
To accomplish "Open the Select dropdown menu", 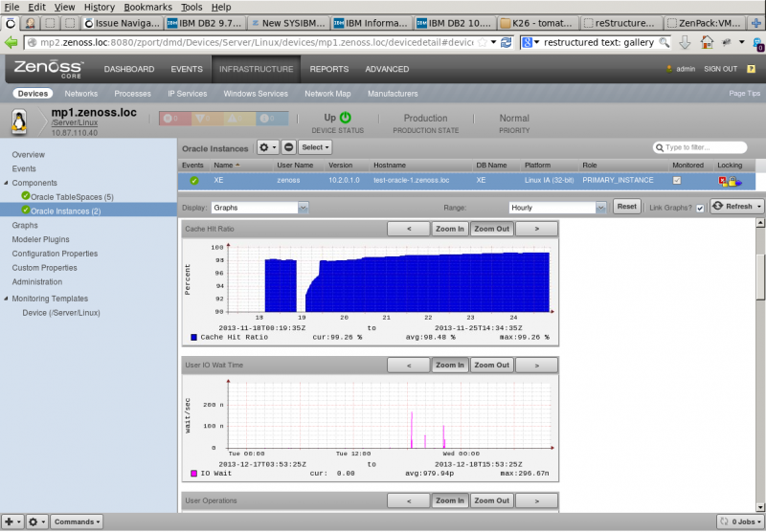I will pyautogui.click(x=315, y=147).
